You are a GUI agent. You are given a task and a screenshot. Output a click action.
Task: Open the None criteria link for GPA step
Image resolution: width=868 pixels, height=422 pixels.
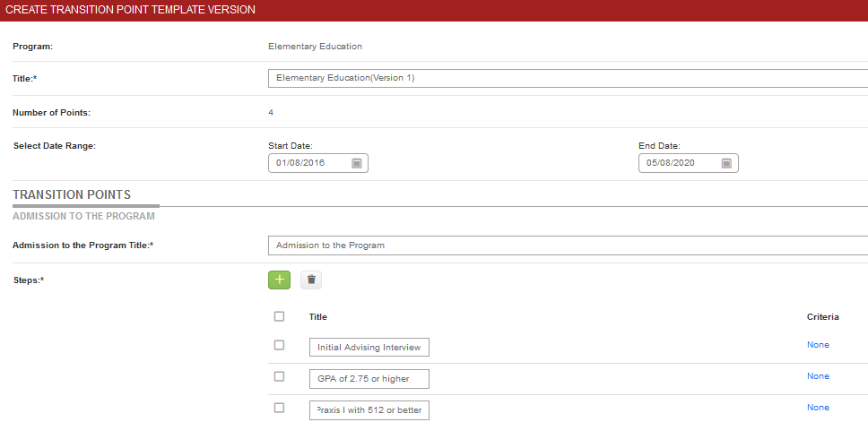(818, 376)
